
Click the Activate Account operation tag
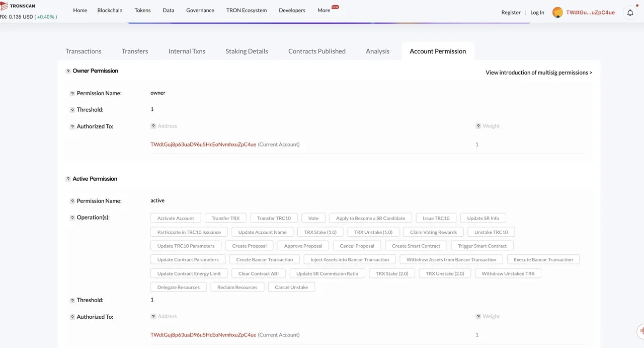point(176,218)
